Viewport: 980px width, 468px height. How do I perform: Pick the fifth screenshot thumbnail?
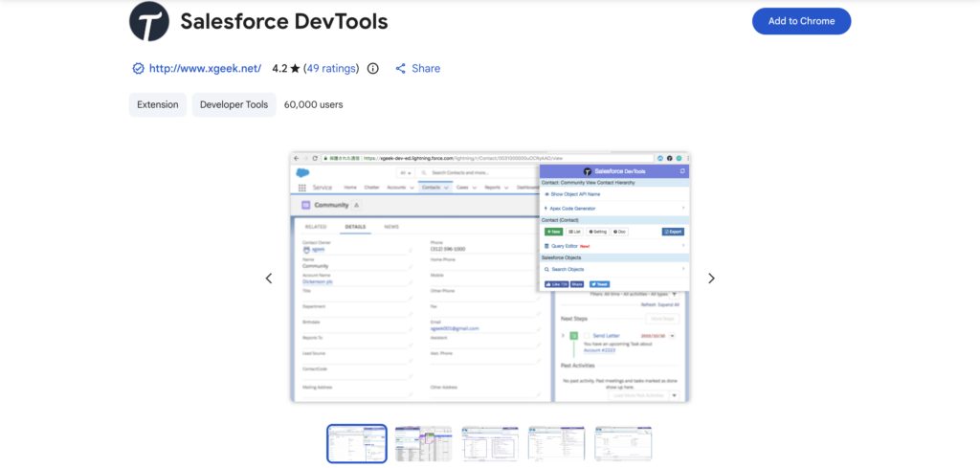[623, 444]
